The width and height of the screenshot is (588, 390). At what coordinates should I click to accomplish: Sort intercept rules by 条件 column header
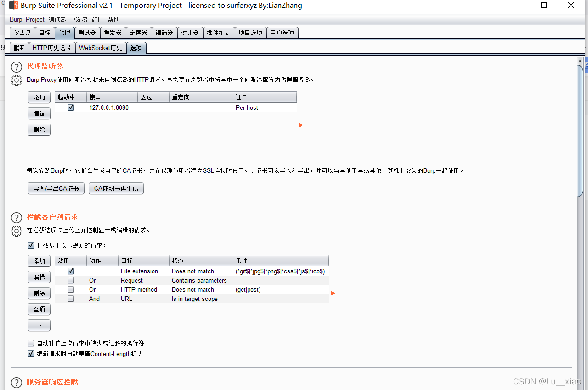click(281, 260)
